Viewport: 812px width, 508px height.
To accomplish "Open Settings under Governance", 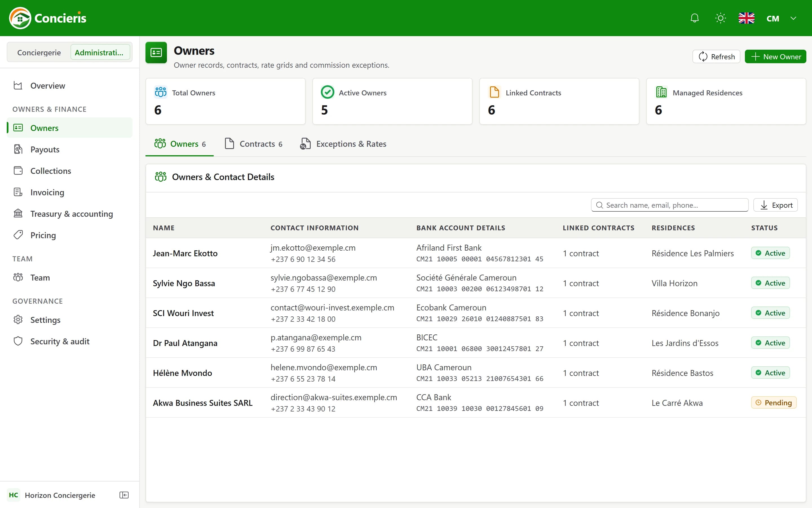I will click(69, 320).
